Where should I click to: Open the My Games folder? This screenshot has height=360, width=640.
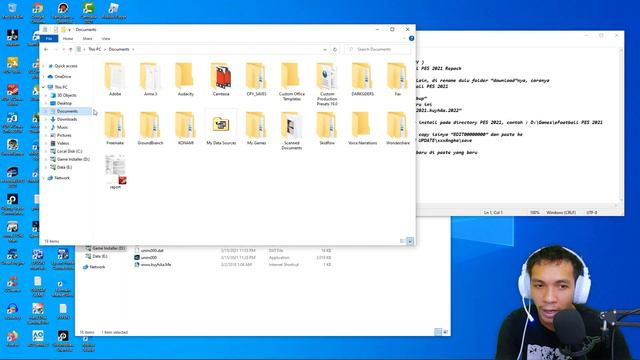coord(256,129)
